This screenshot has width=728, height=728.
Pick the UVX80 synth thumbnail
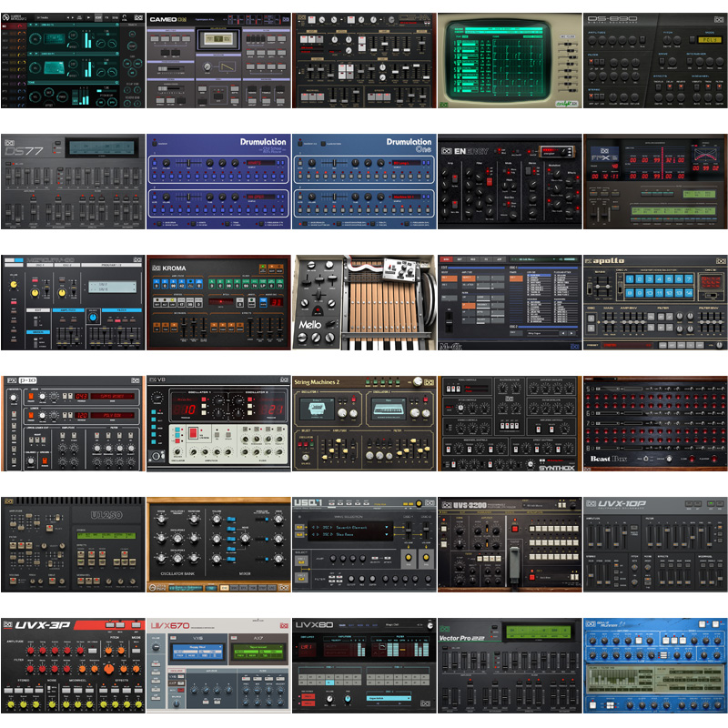[365, 665]
